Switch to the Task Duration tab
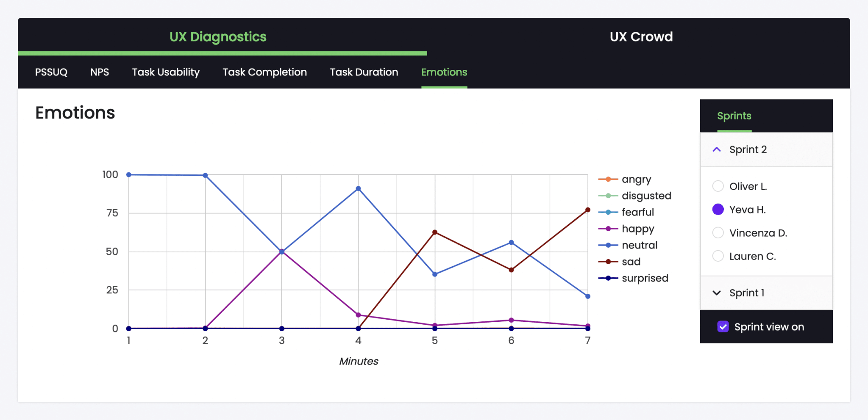This screenshot has width=868, height=420. (x=364, y=72)
